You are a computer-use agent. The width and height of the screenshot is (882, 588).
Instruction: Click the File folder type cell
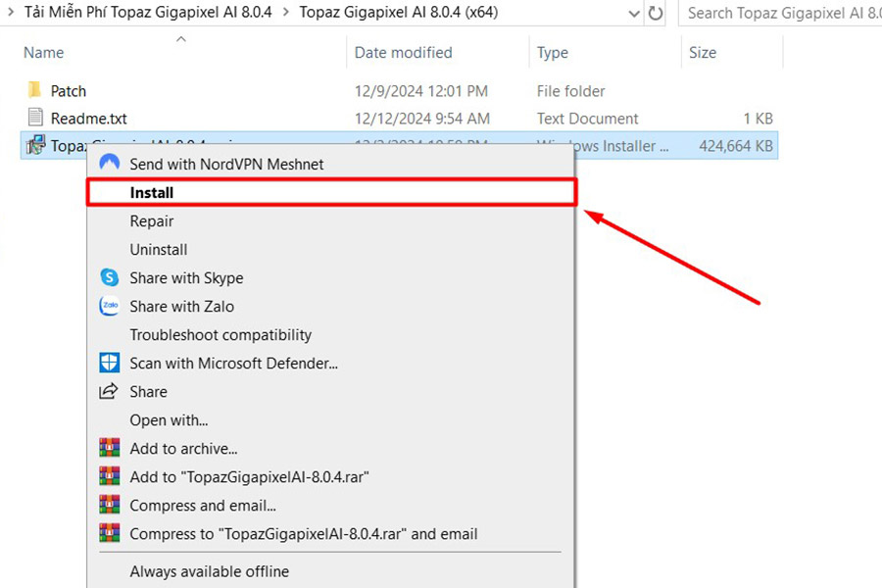570,91
